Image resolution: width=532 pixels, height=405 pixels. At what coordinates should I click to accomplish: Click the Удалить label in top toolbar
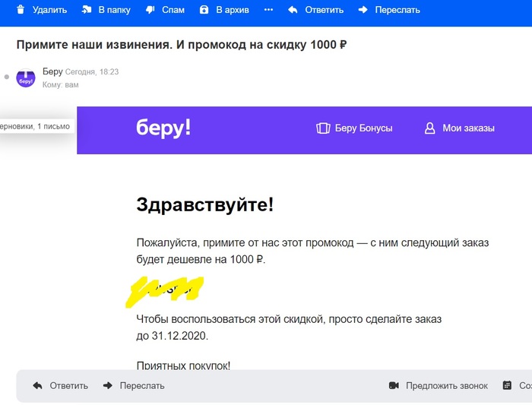point(49,10)
